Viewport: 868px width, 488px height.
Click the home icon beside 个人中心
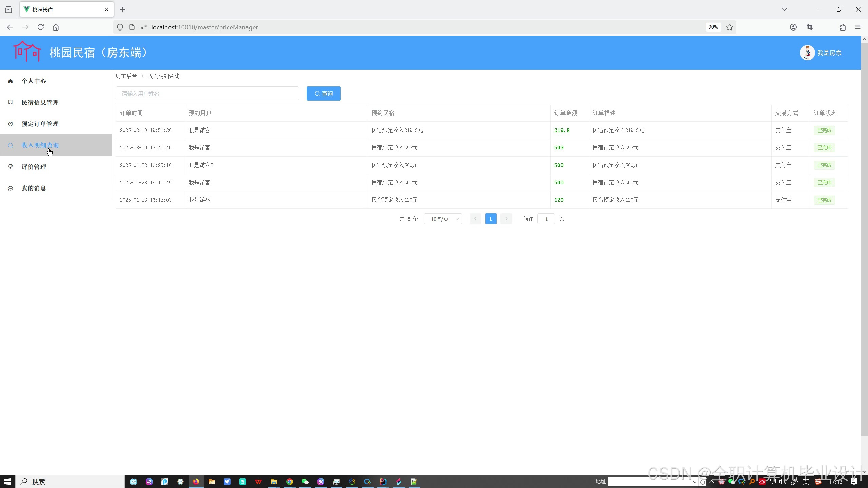[x=11, y=81]
